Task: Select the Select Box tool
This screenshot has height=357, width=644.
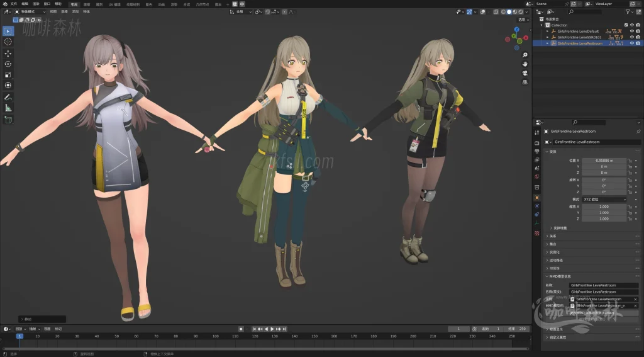Action: 8,31
